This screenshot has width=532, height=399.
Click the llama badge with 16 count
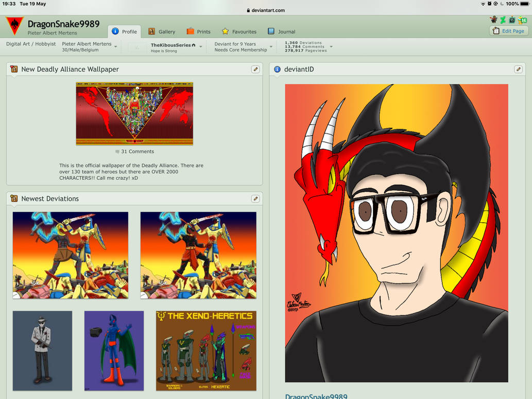point(523,20)
